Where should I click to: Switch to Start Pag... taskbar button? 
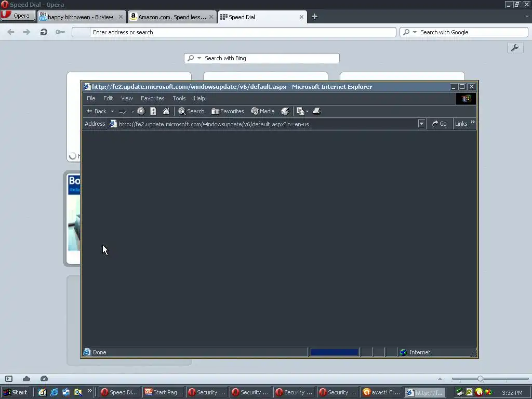coord(163,392)
